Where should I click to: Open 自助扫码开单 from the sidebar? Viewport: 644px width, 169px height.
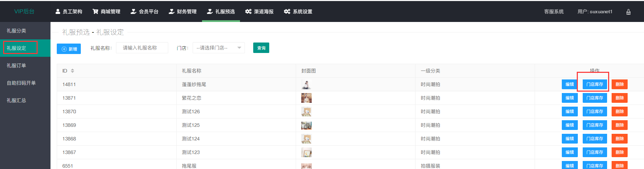click(x=21, y=83)
